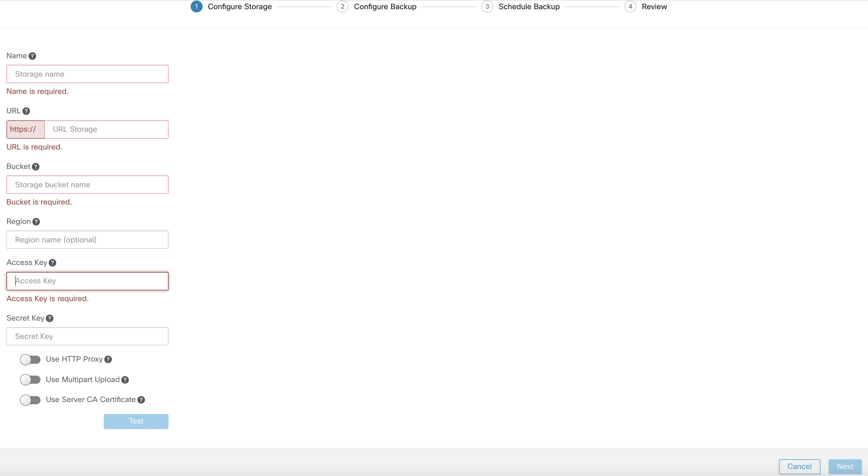Click the Access Key help icon
The width and height of the screenshot is (868, 476).
point(53,263)
